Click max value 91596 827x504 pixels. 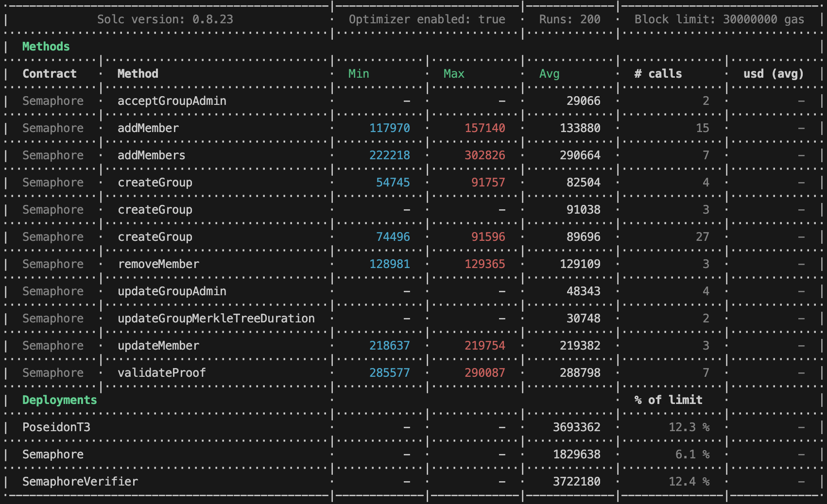coord(488,237)
